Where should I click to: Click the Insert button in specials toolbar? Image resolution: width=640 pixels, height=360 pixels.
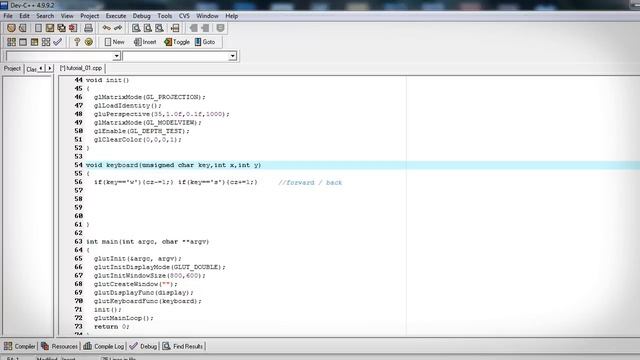coord(145,42)
